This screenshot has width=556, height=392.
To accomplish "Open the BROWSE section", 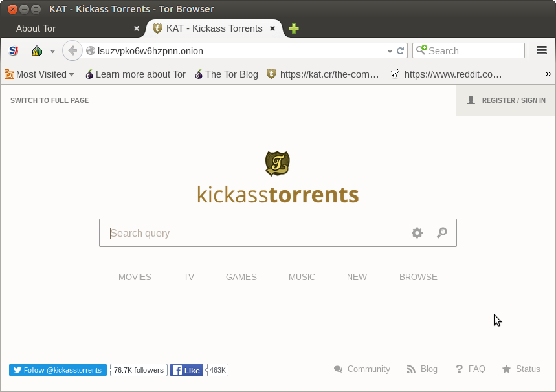I will pyautogui.click(x=418, y=277).
